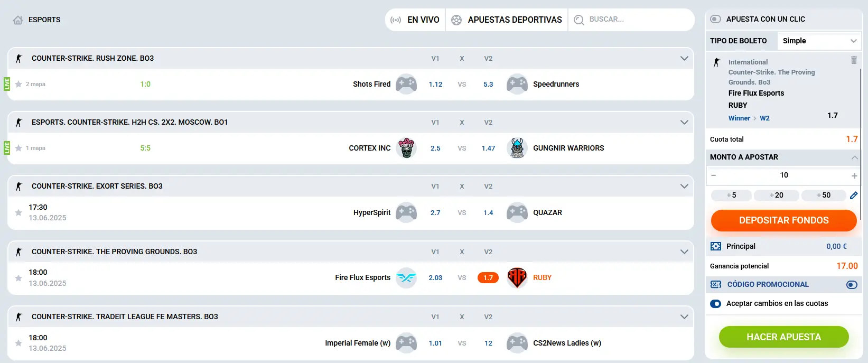Click the CORTEX INC team logo
The image size is (868, 363).
coord(406,148)
